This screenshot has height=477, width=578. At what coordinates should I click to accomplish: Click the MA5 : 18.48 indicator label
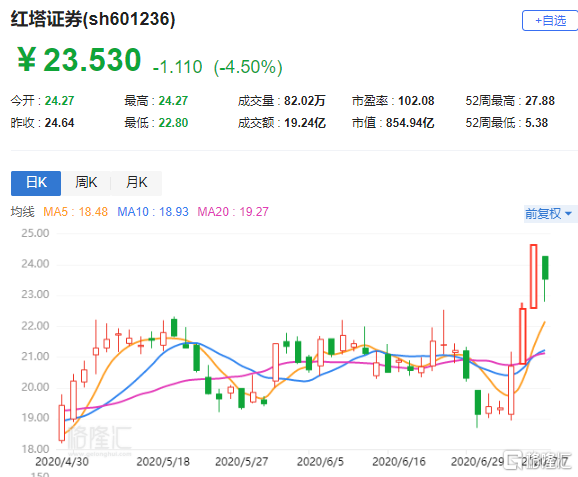tap(75, 212)
